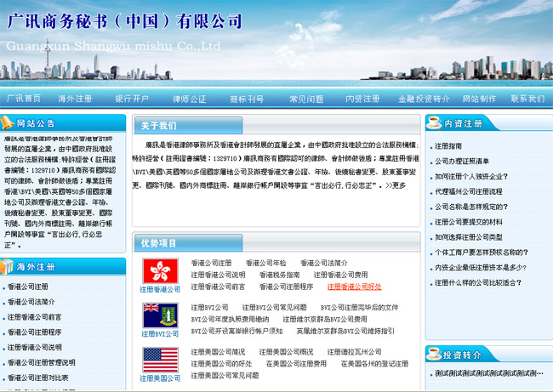The width and height of the screenshot is (553, 392).
Task: Click the 内资注册 coffee cup icon
Action: tap(434, 122)
